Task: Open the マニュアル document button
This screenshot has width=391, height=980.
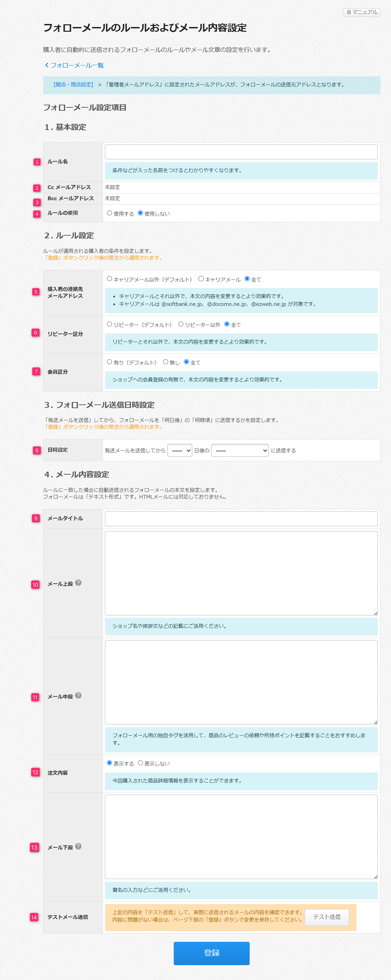Action: tap(361, 12)
